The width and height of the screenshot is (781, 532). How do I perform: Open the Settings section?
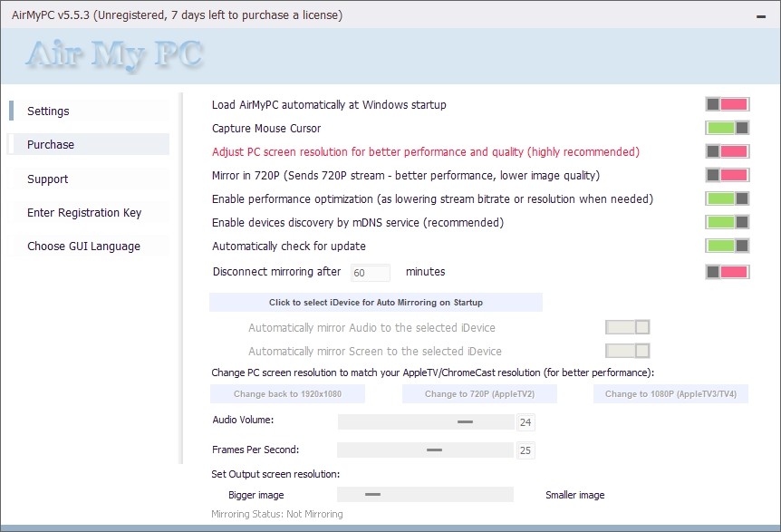click(x=89, y=111)
